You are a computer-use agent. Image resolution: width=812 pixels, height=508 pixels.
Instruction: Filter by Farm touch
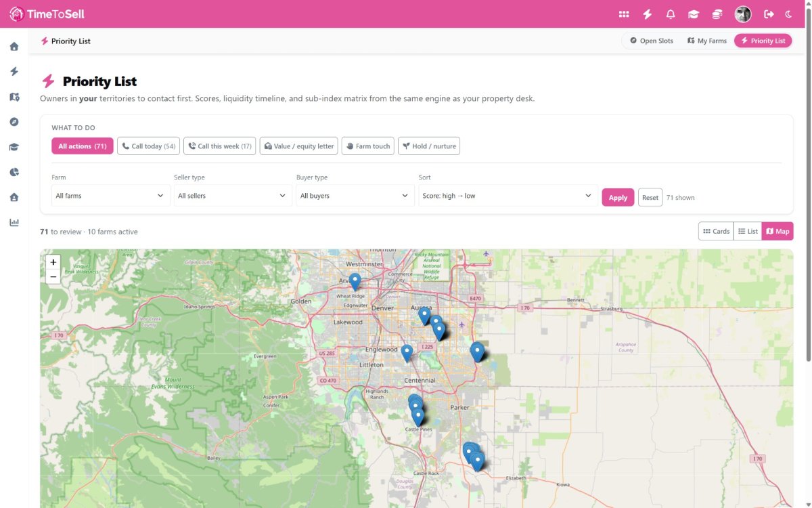tap(367, 146)
